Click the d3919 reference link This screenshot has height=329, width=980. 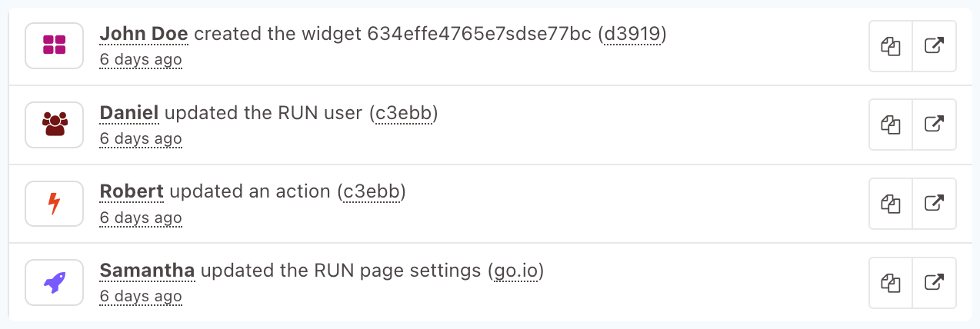tap(632, 35)
